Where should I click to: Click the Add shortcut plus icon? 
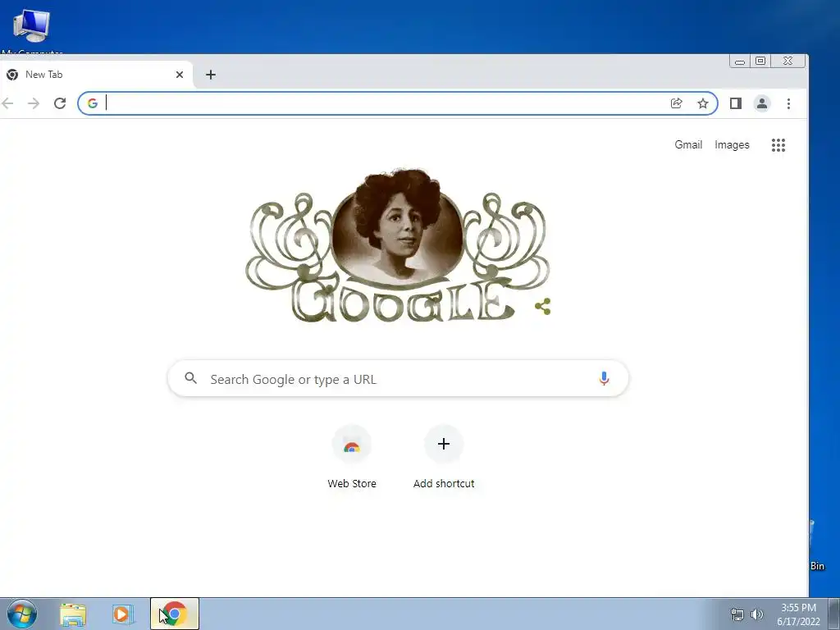444,444
